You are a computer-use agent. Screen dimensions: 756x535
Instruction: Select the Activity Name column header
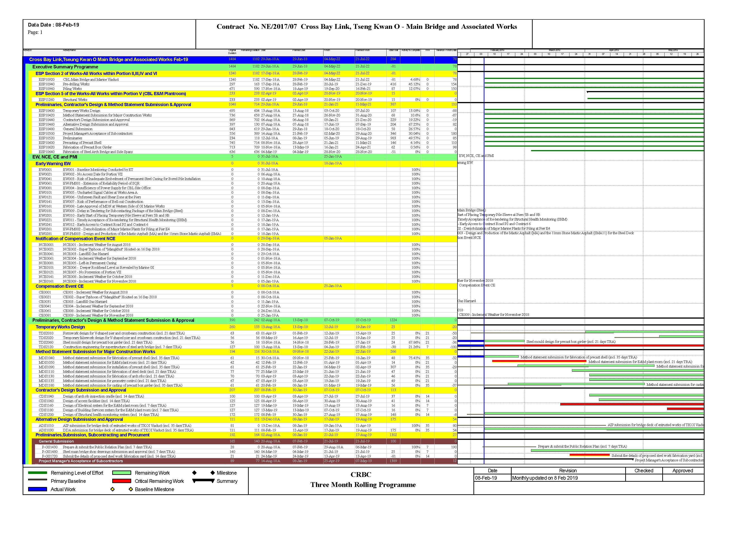69,50
